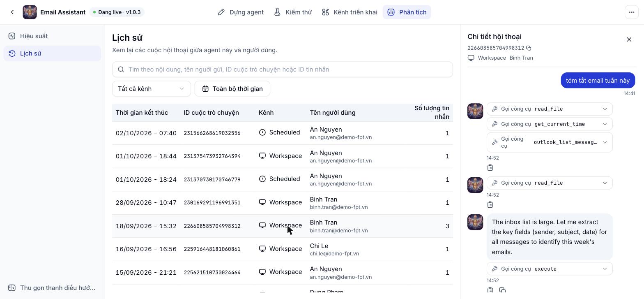Expand the get_current_time tool call
The height and width of the screenshot is (299, 644).
point(550,124)
